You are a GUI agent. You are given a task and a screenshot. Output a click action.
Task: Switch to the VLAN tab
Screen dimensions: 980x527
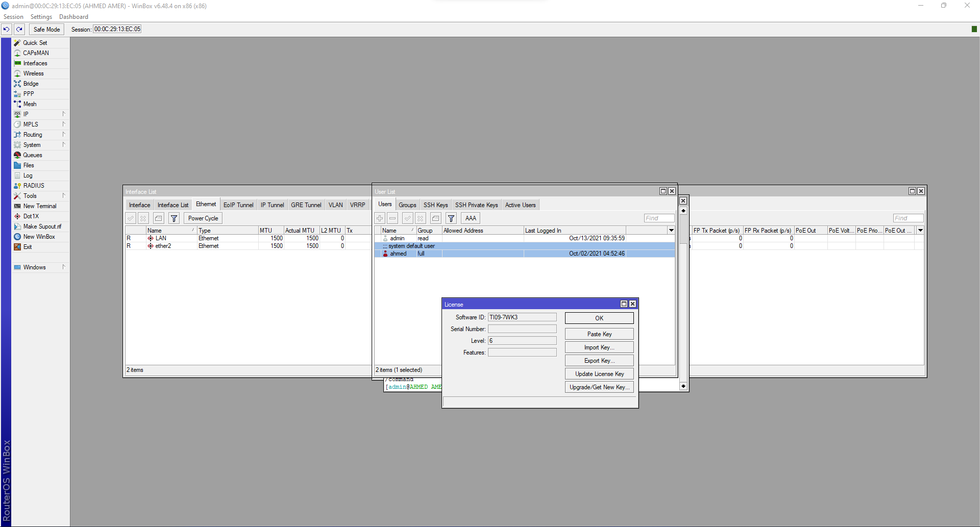[x=335, y=205]
